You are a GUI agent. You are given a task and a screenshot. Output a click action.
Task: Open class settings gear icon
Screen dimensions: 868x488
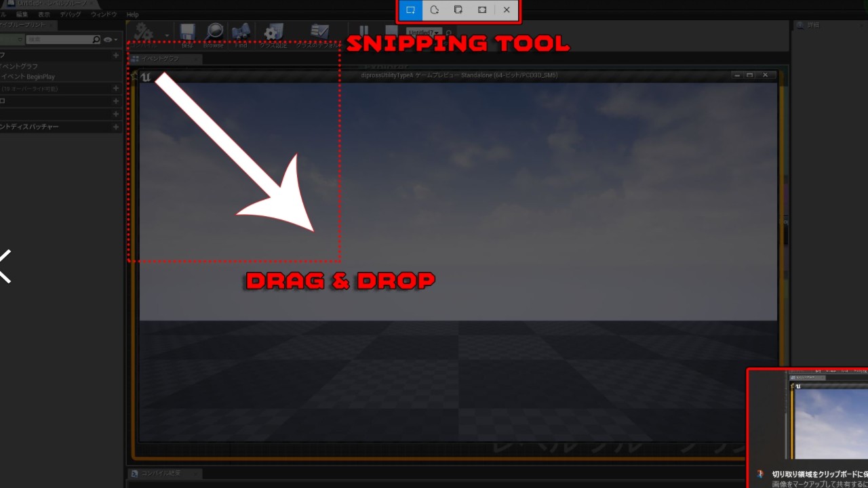tap(273, 32)
